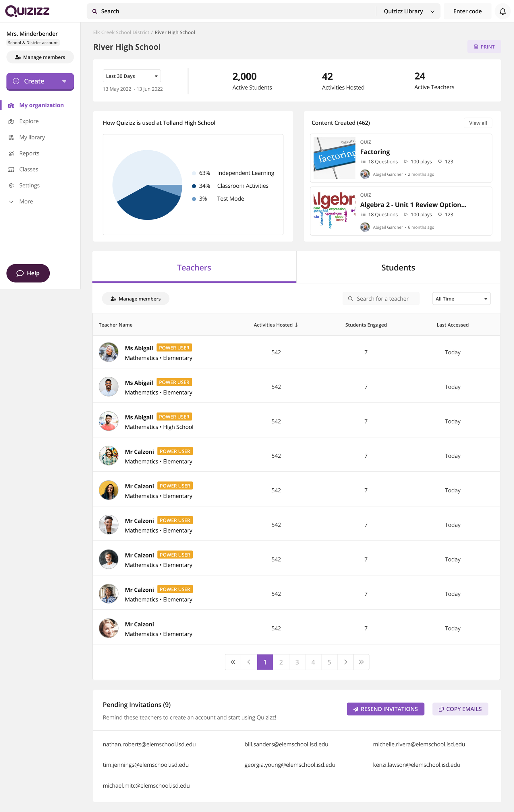Click bill.sanders@elemschool.isd.edu email
Screen dimensions: 514x812
286,744
